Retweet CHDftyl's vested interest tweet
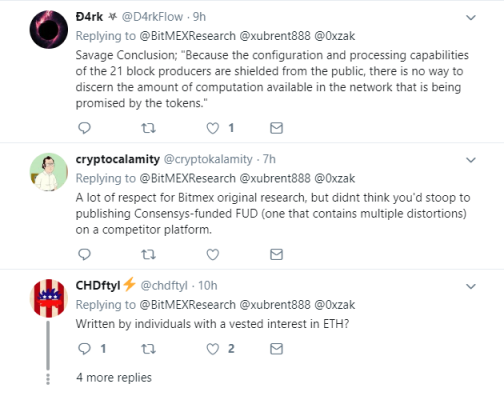504x396 pixels. click(x=148, y=349)
